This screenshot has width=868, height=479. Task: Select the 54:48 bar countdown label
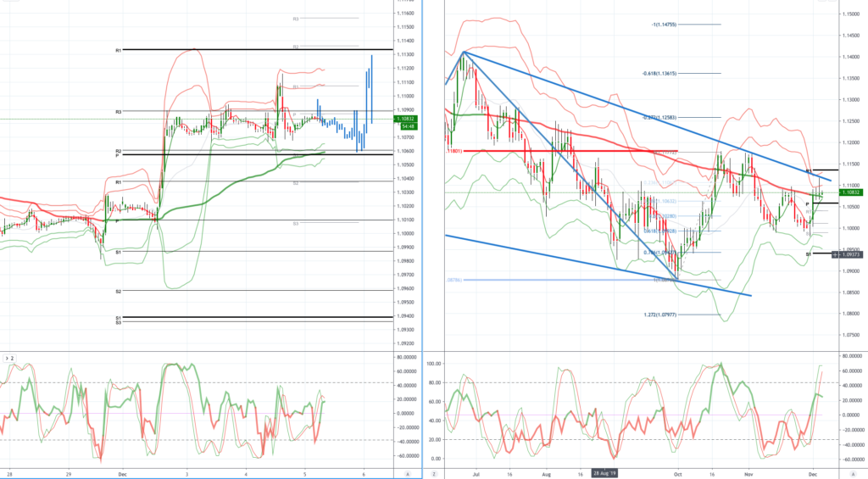[409, 126]
